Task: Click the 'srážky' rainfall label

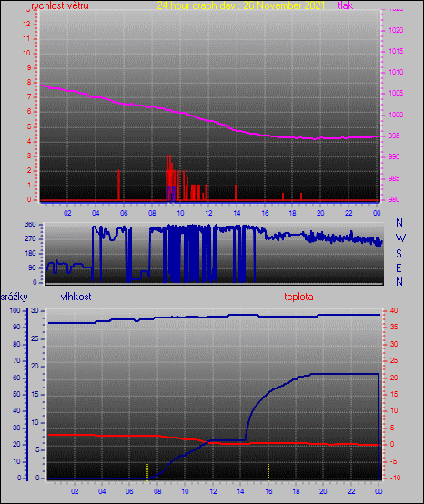Action: tap(14, 297)
